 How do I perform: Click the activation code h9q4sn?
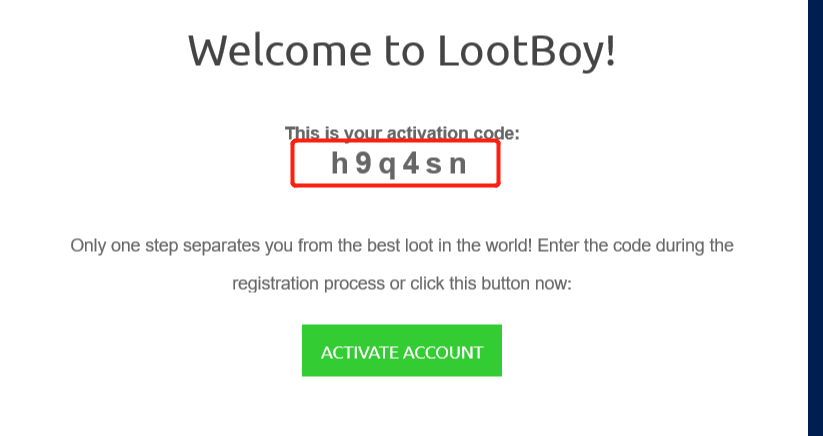tap(398, 164)
